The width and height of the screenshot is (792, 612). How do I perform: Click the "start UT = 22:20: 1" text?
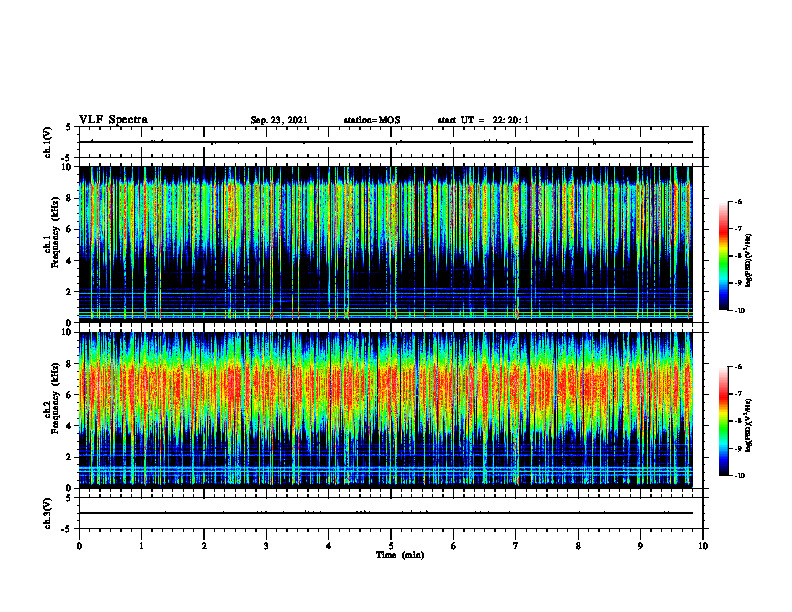(x=483, y=120)
